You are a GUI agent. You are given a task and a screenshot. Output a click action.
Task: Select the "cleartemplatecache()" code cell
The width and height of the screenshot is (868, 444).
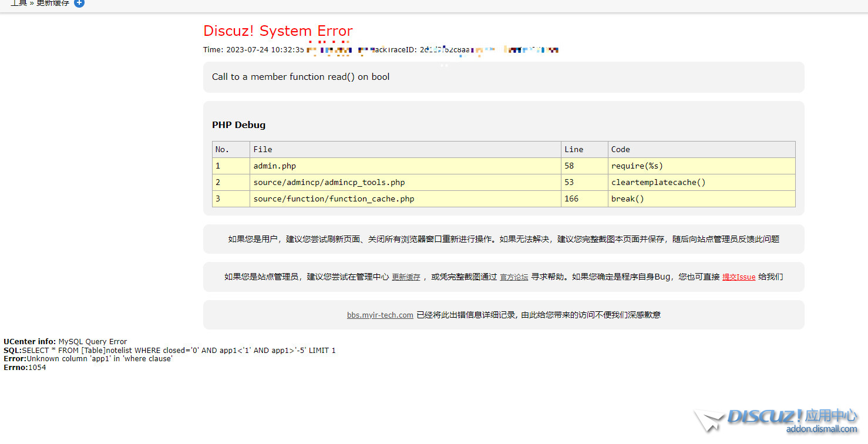coord(702,183)
